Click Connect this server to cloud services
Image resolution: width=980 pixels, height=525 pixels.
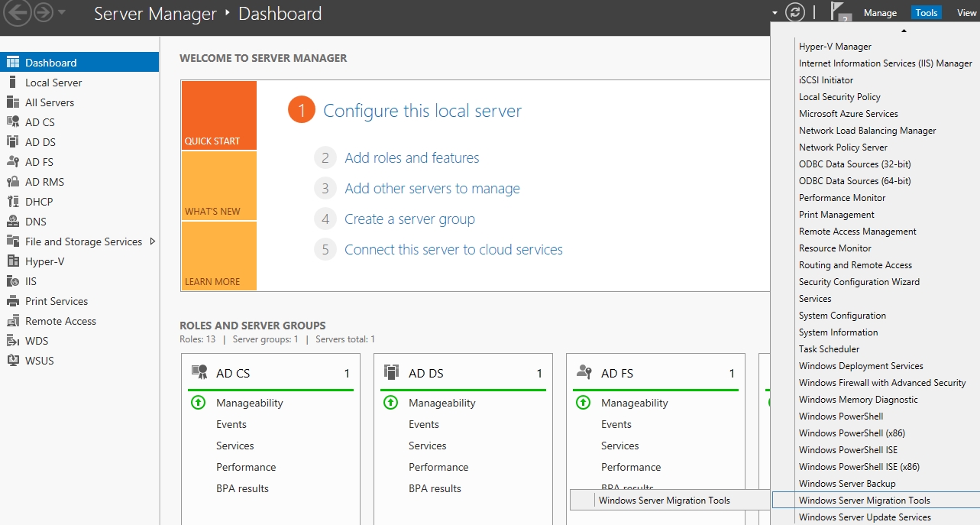(x=454, y=250)
